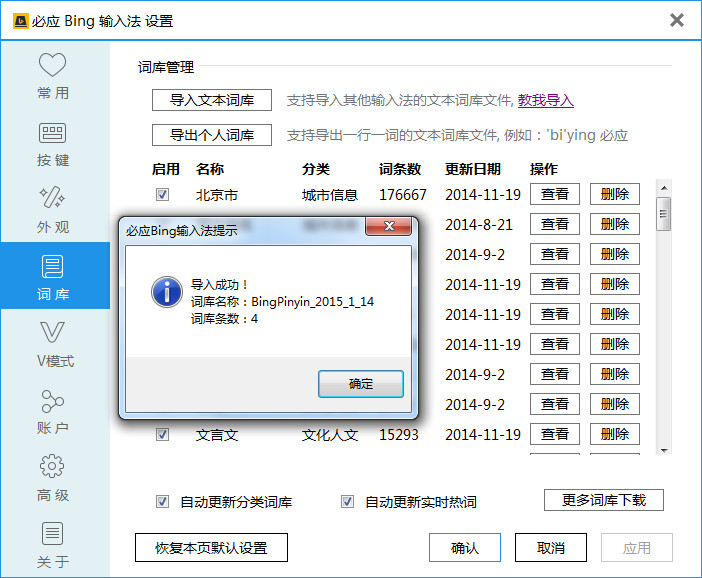702x578 pixels.
Task: Click scrollbar down arrow in dictionary list
Action: 664,450
